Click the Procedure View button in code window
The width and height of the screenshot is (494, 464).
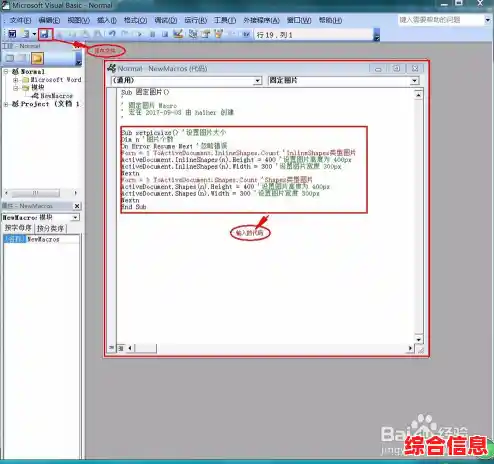coord(111,348)
